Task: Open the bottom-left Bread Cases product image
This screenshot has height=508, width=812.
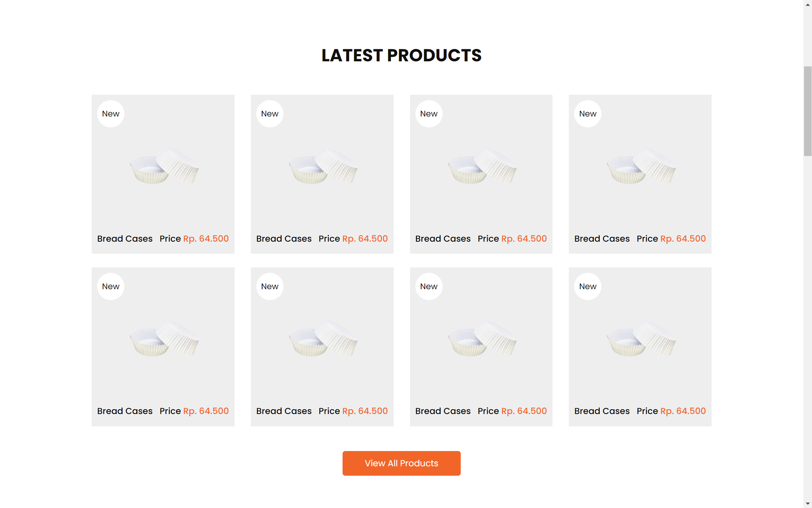Action: coord(164,339)
